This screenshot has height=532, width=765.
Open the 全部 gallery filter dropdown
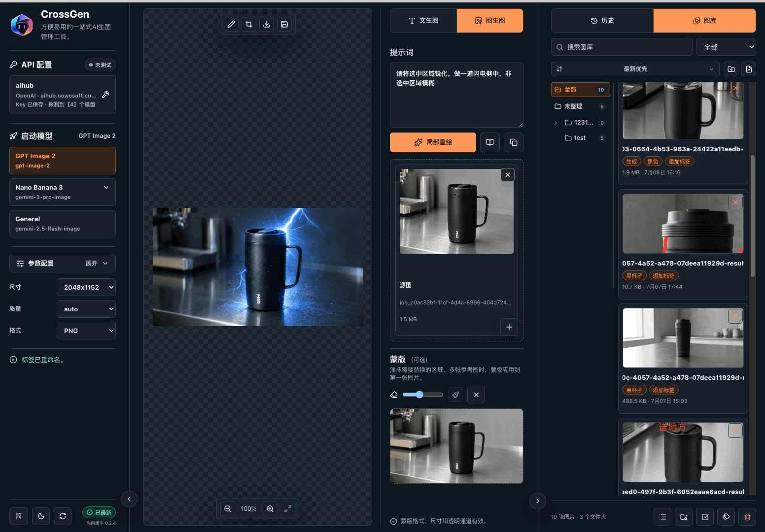[x=726, y=47]
